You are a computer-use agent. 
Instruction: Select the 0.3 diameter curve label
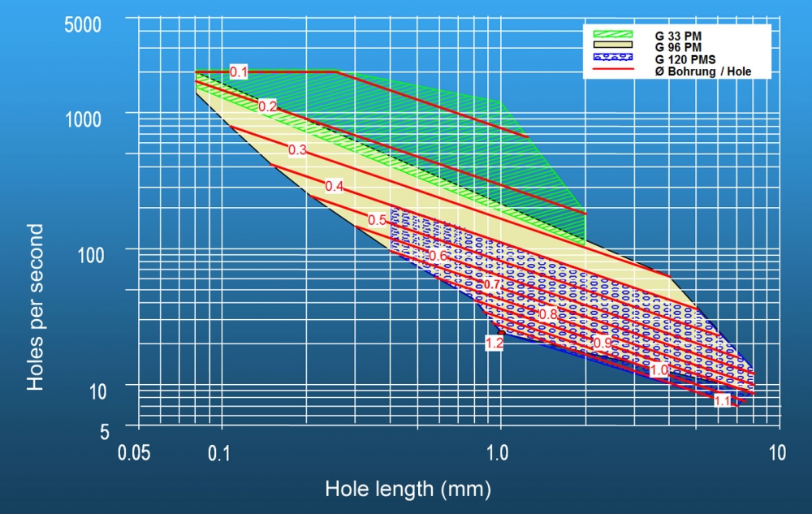297,150
